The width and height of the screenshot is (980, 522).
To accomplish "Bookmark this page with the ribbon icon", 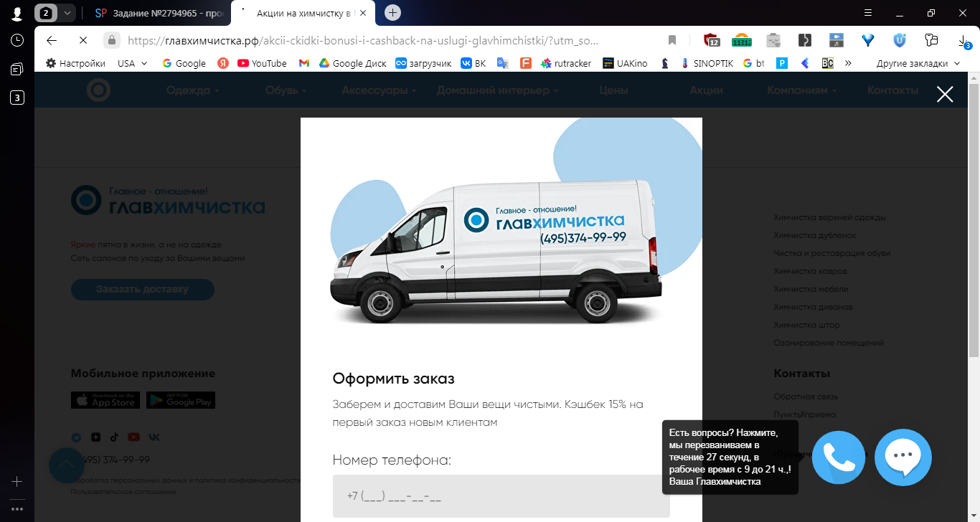I will 672,40.
